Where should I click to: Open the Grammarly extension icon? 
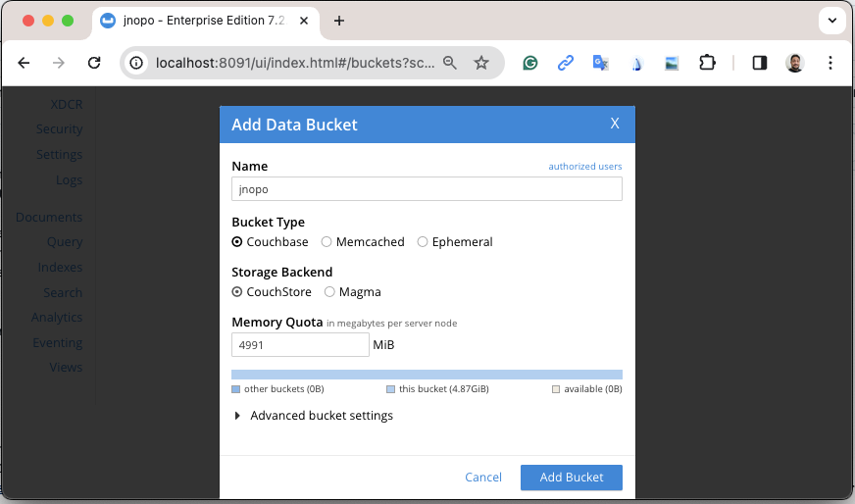[x=530, y=64]
